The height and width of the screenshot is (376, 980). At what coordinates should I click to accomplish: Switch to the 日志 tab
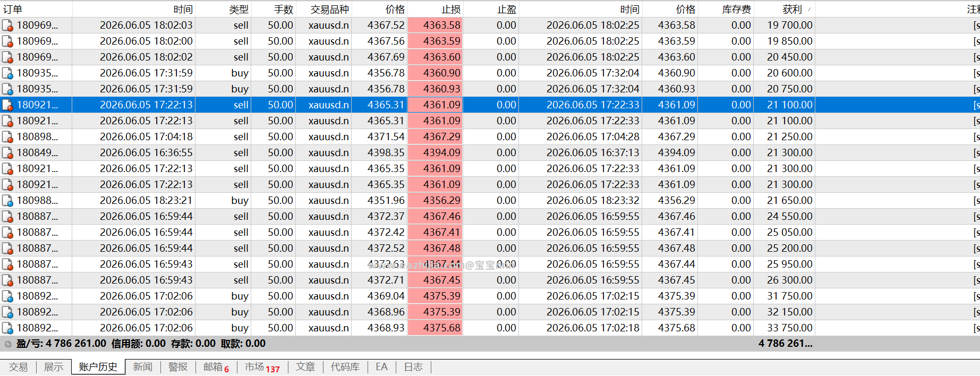[413, 367]
